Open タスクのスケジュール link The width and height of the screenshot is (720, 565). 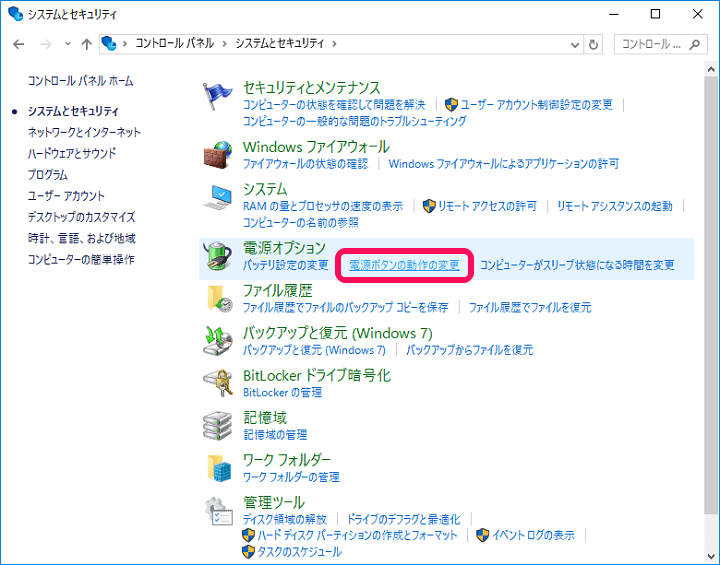click(x=299, y=552)
